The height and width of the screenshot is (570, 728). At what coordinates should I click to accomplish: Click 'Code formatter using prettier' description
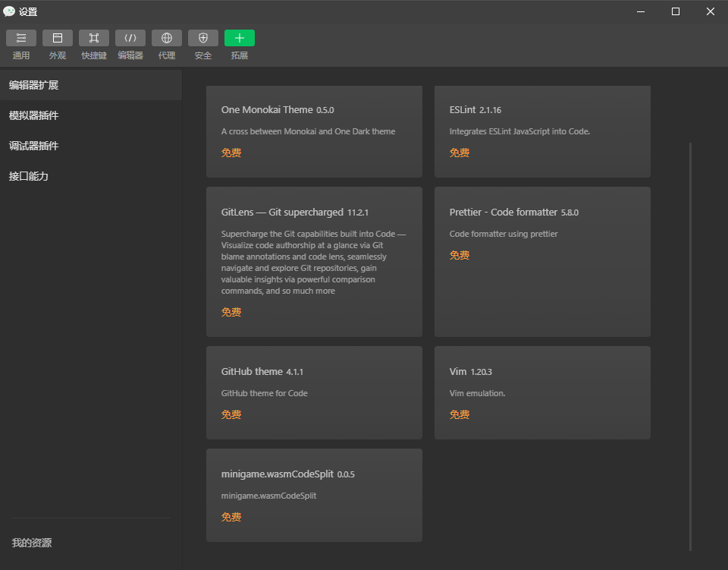point(504,234)
